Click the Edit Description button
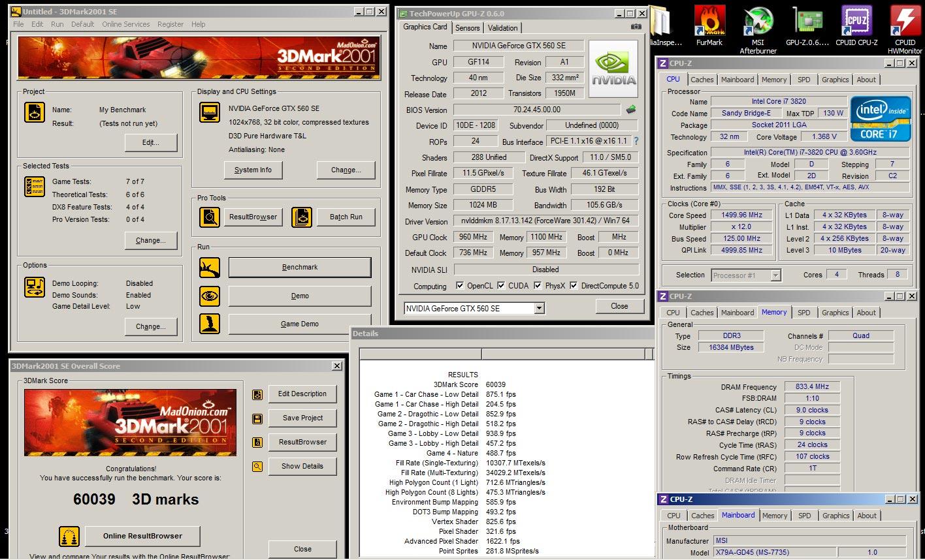Screen dimensions: 925x560 coord(302,394)
